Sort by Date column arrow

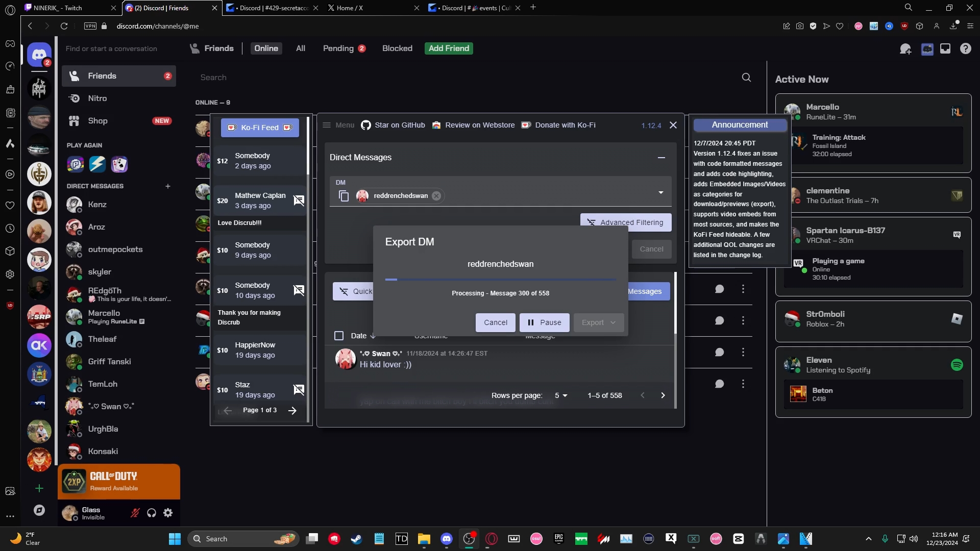click(373, 336)
